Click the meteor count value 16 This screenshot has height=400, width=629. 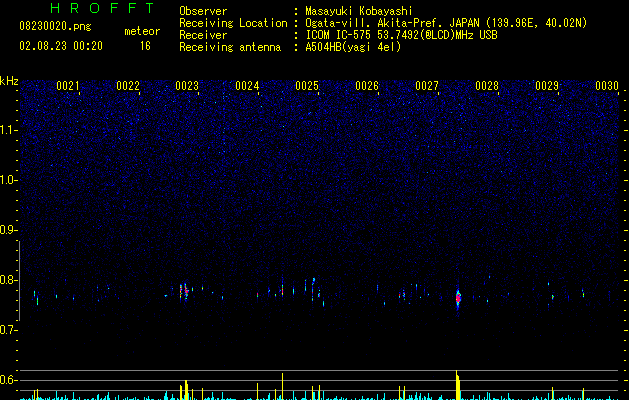tap(145, 46)
